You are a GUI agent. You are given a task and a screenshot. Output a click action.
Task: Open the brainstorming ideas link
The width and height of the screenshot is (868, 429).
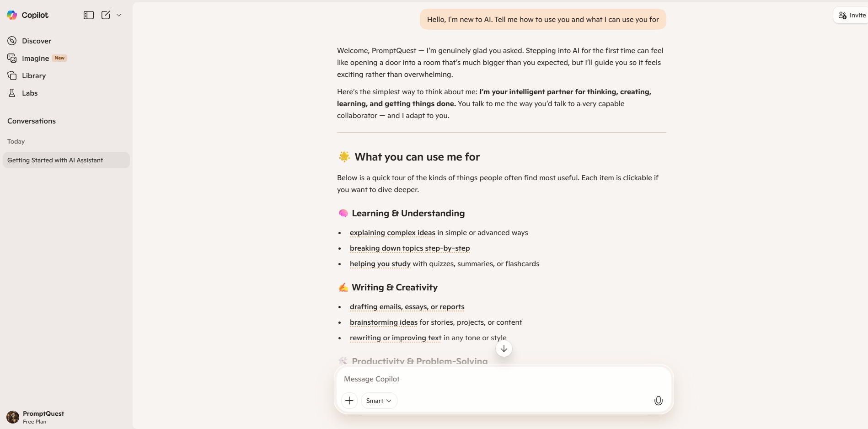tap(383, 322)
